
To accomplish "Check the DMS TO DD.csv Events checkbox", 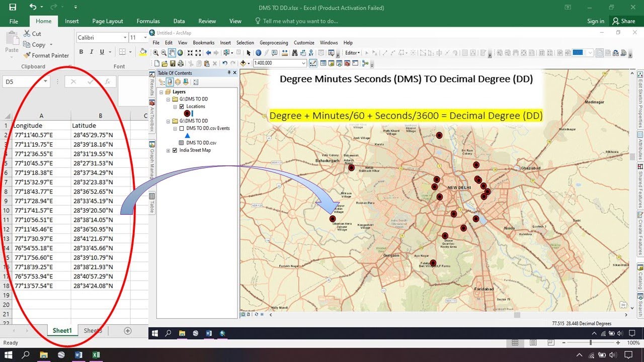I will point(182,128).
